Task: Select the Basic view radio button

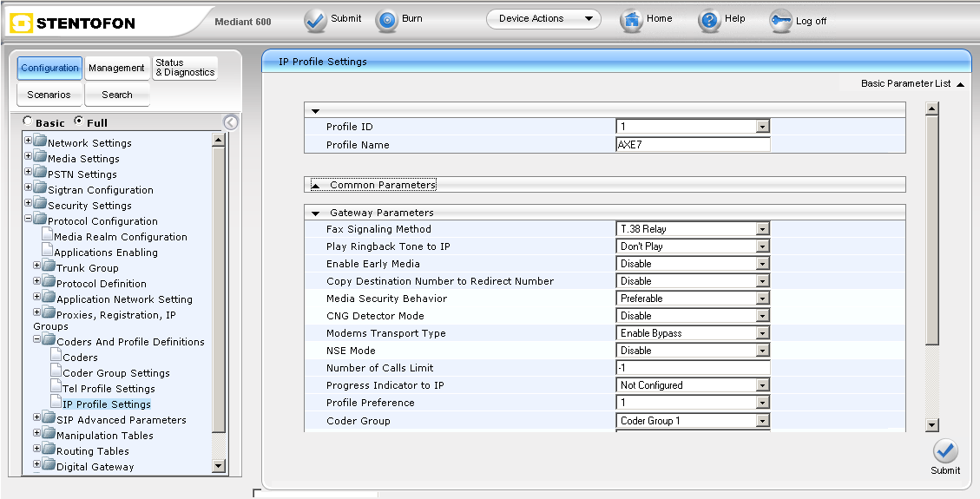Action: pos(29,121)
